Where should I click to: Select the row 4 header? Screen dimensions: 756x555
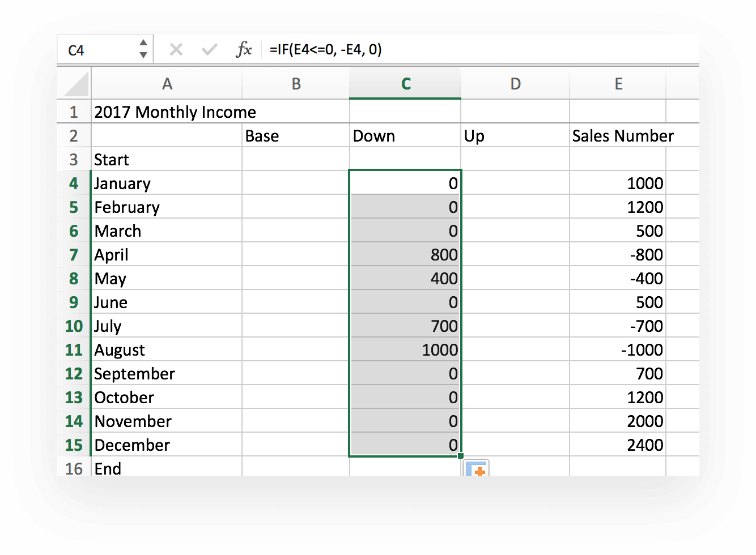pos(74,183)
